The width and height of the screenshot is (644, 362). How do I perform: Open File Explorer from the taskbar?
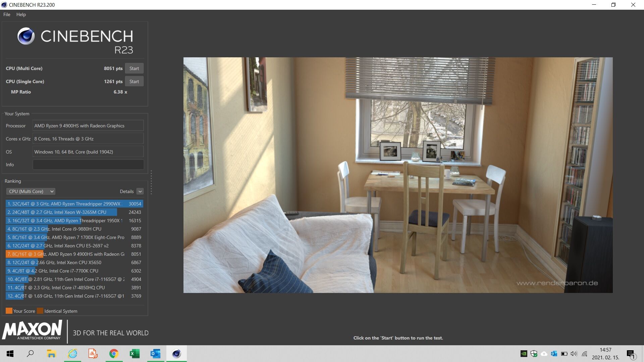click(x=51, y=354)
